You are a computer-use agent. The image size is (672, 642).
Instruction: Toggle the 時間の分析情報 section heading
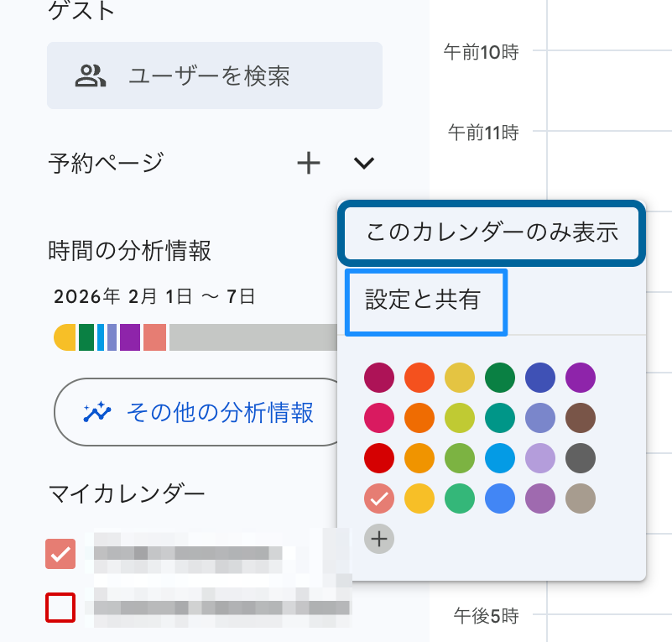click(129, 250)
